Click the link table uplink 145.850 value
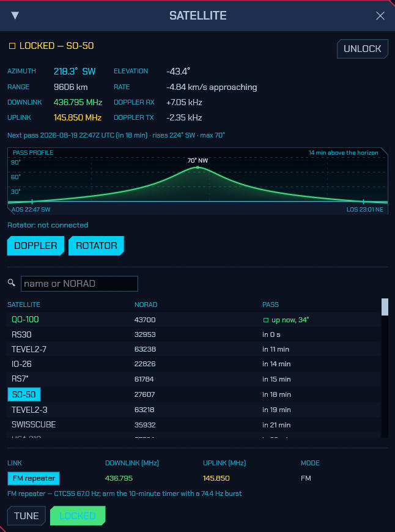 coord(216,478)
